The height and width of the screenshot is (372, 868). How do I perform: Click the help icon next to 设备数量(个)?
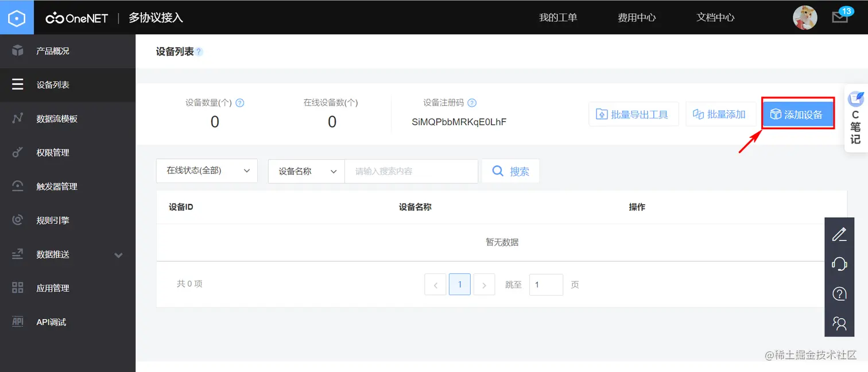pyautogui.click(x=240, y=103)
